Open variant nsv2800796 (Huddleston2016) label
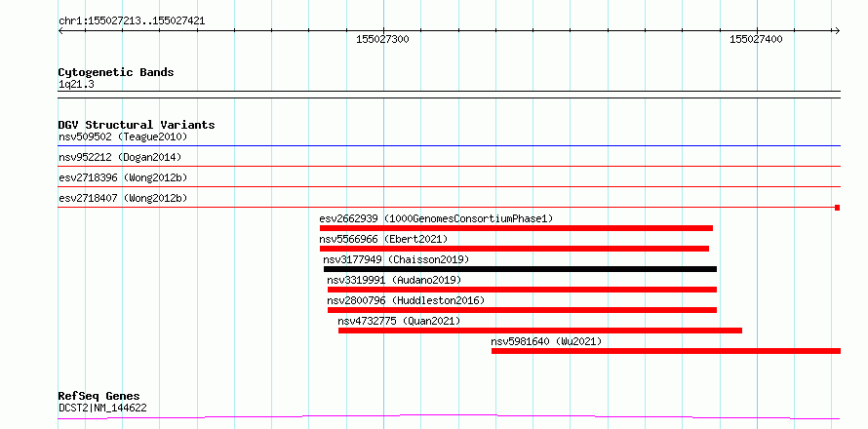 point(406,300)
